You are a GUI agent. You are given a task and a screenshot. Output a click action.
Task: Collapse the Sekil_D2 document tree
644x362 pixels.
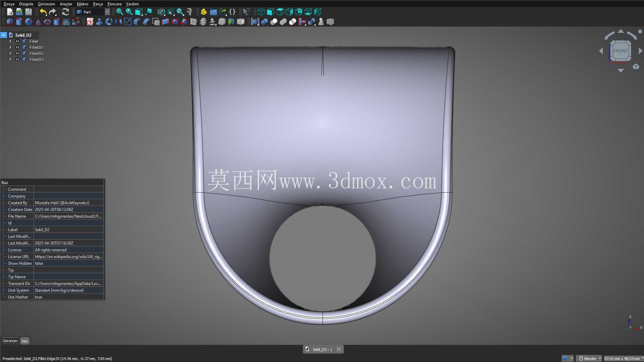coord(4,35)
